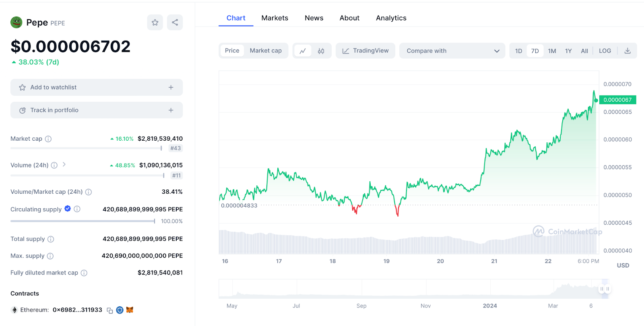Click the Contracts heading
This screenshot has width=644, height=326.
25,293
